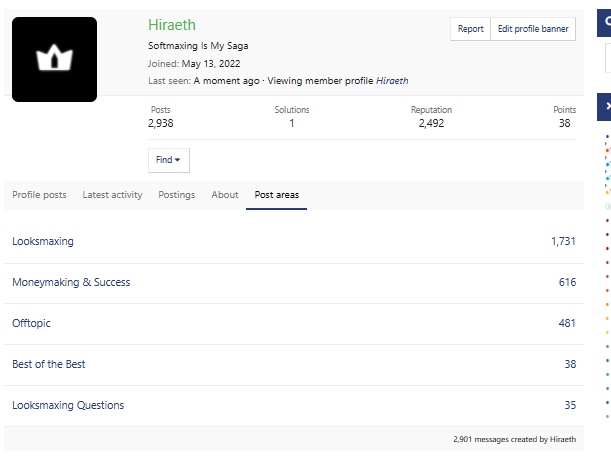
Task: Click the 1,731 Looksmaxing post count
Action: [563, 242]
